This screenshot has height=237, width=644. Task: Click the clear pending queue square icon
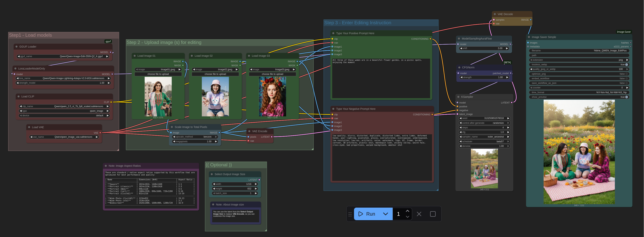pyautogui.click(x=433, y=214)
